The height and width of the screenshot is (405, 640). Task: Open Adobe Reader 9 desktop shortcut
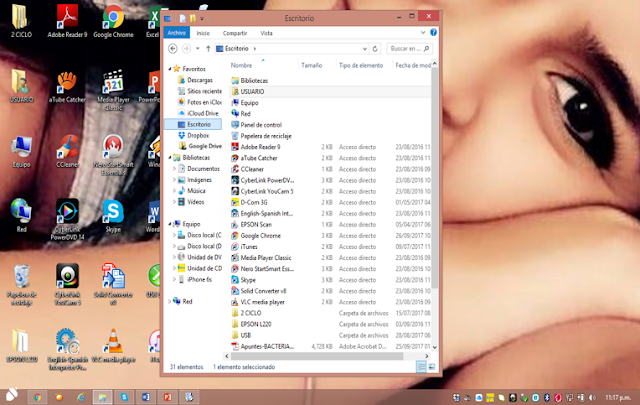click(67, 21)
